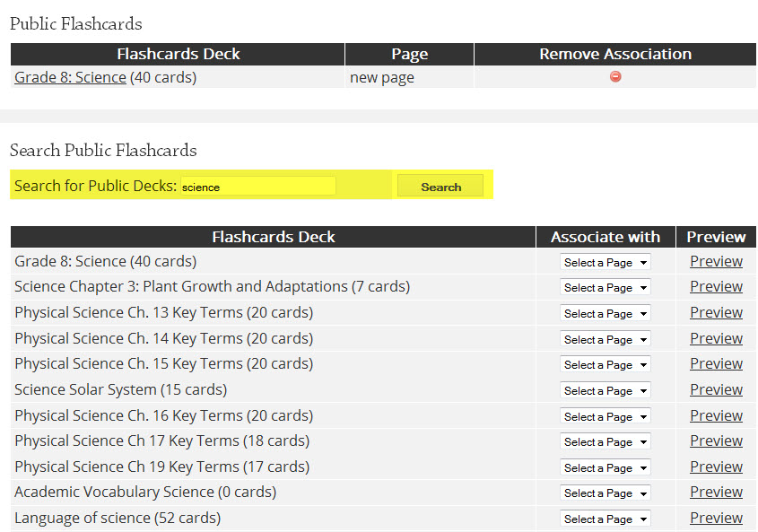Preview Science Chapter 3: Plant Growth deck

pos(716,286)
